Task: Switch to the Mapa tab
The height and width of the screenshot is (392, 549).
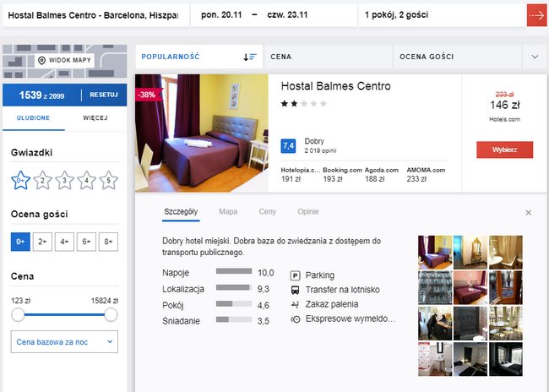Action: coord(228,212)
